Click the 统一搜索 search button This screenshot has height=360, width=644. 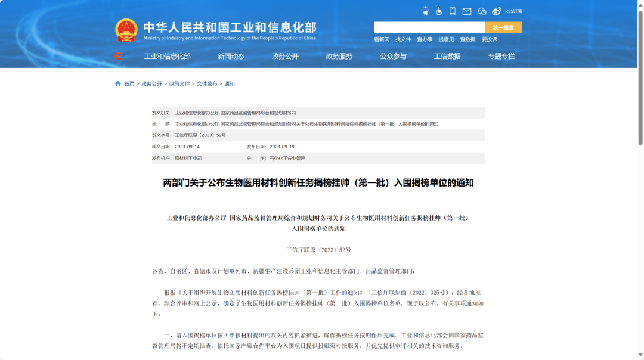[x=503, y=27]
